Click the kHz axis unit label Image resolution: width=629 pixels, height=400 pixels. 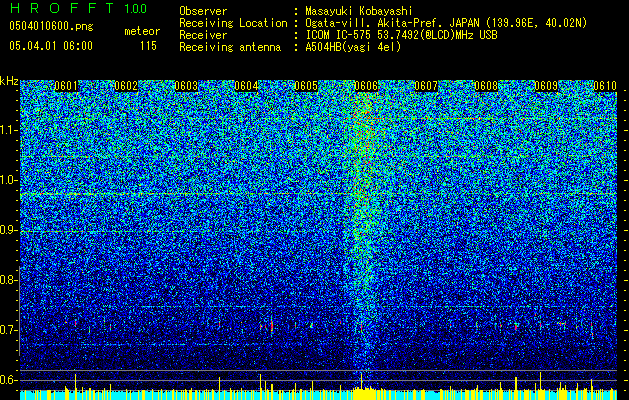(x=9, y=81)
